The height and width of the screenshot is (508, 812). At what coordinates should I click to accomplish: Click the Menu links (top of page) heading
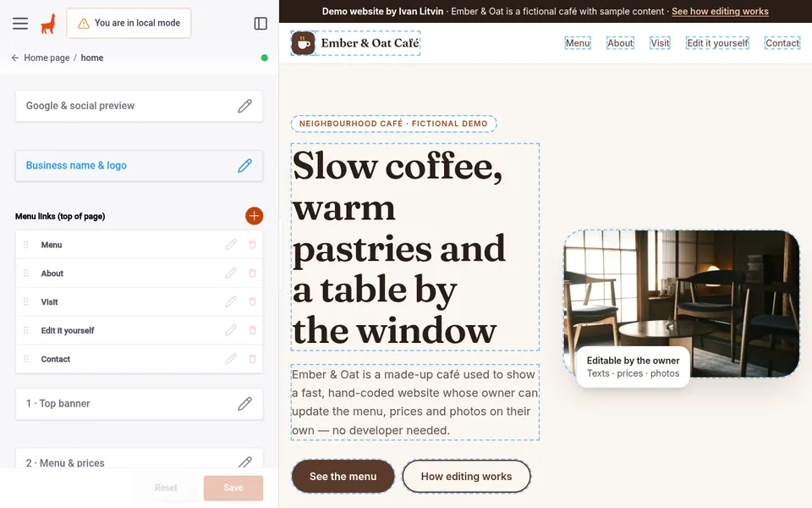click(60, 216)
